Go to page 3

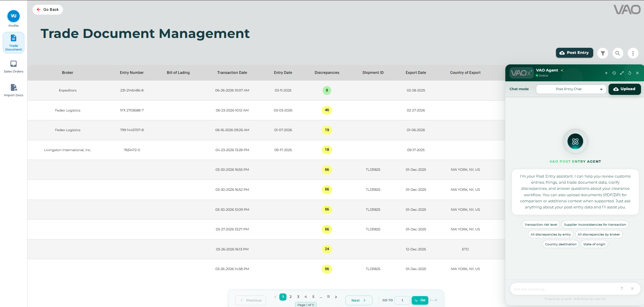pyautogui.click(x=298, y=297)
